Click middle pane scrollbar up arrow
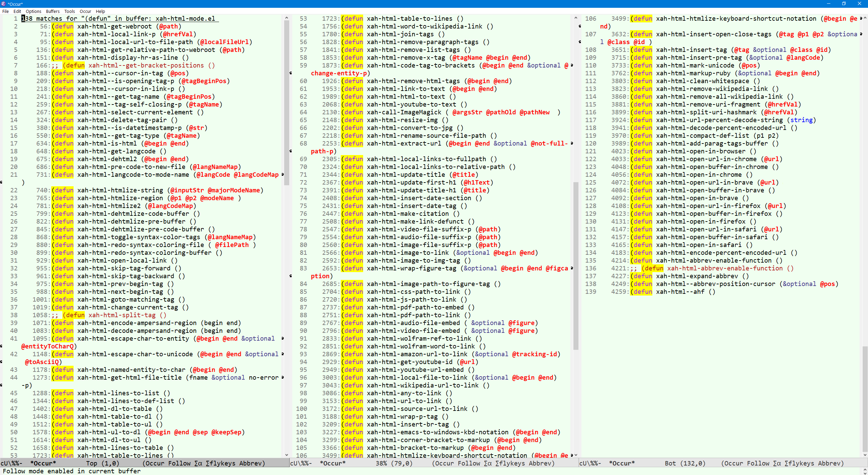Viewport: 868px width, 475px height. point(576,18)
